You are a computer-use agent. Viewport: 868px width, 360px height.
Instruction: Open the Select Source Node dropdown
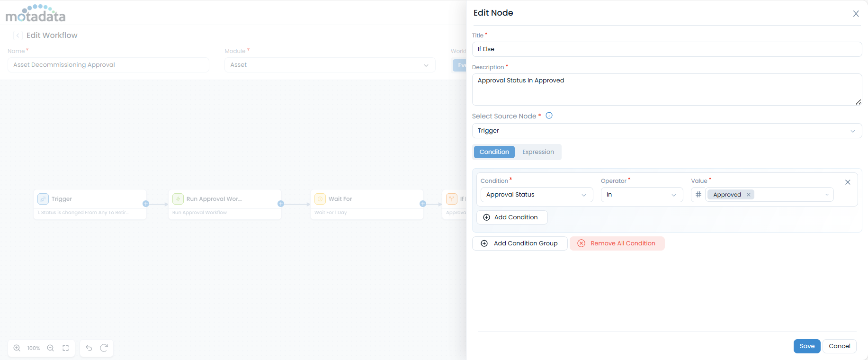(667, 131)
